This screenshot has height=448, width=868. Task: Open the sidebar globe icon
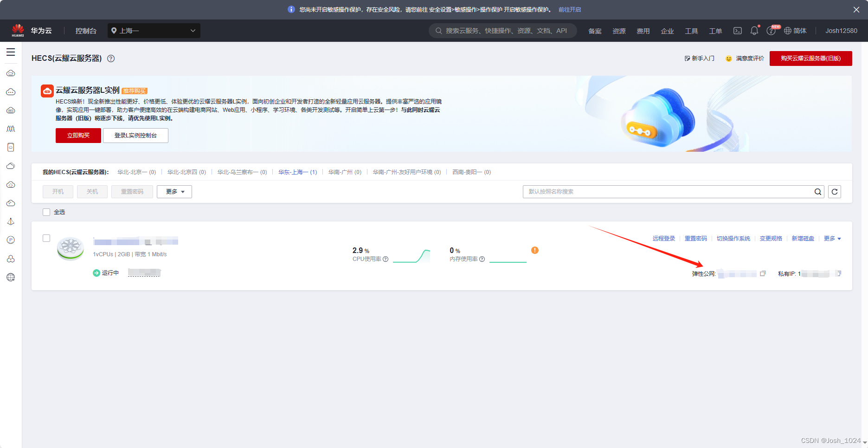(x=11, y=277)
